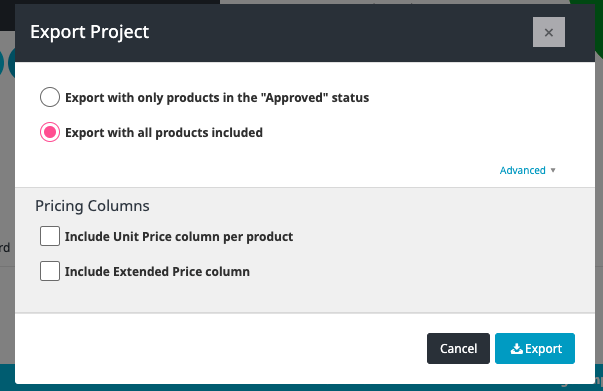603x391 pixels.
Task: Tick the Include Extended Price column checkbox
Action: [50, 271]
